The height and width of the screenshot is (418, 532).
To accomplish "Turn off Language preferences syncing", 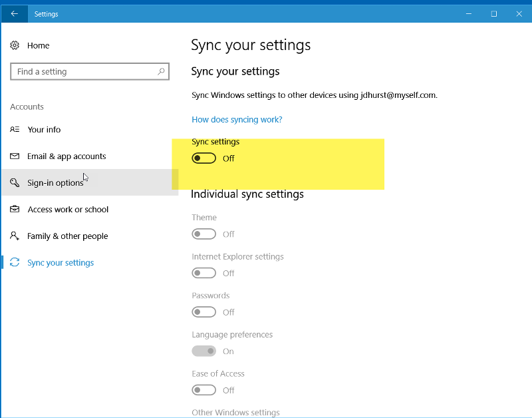I will point(203,351).
